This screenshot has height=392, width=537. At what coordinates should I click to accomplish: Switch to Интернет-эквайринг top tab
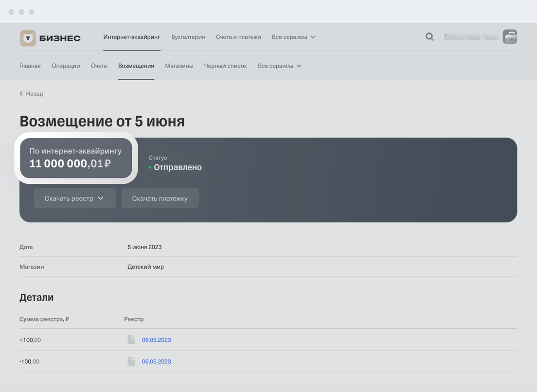pyautogui.click(x=131, y=37)
